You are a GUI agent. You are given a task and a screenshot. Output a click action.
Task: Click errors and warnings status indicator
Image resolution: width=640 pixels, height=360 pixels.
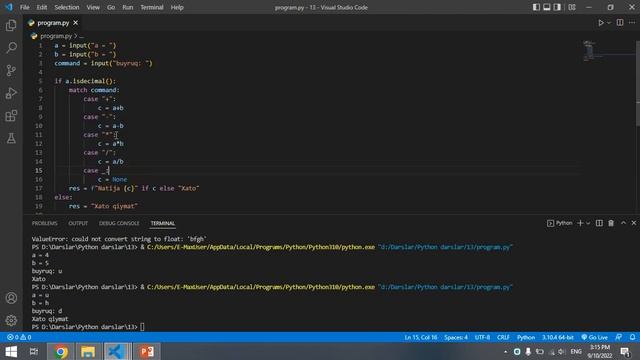pos(19,337)
